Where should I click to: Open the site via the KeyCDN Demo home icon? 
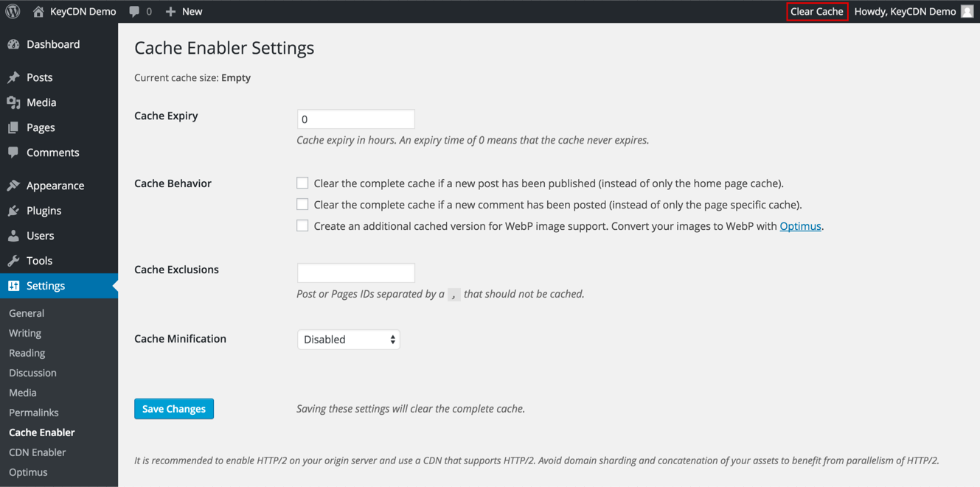tap(38, 11)
